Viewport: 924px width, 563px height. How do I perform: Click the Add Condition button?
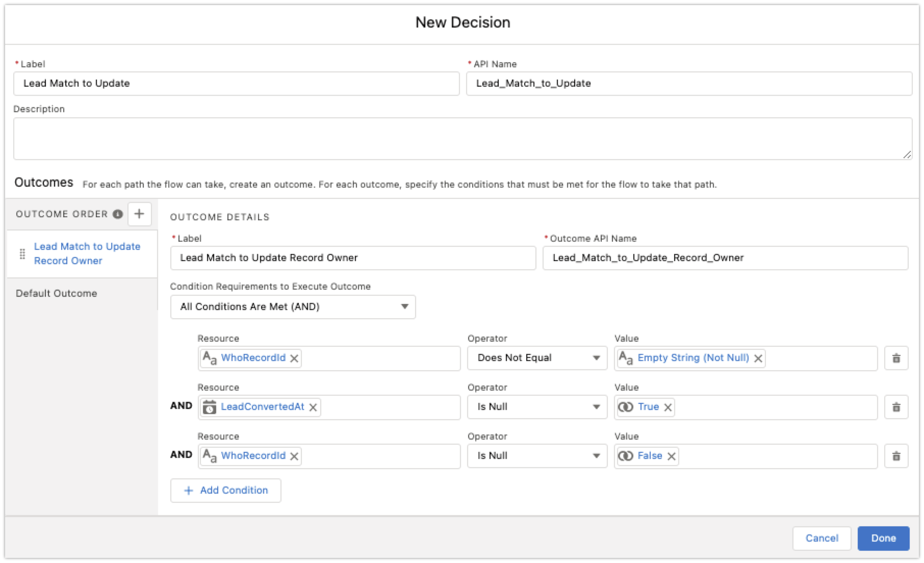tap(225, 490)
